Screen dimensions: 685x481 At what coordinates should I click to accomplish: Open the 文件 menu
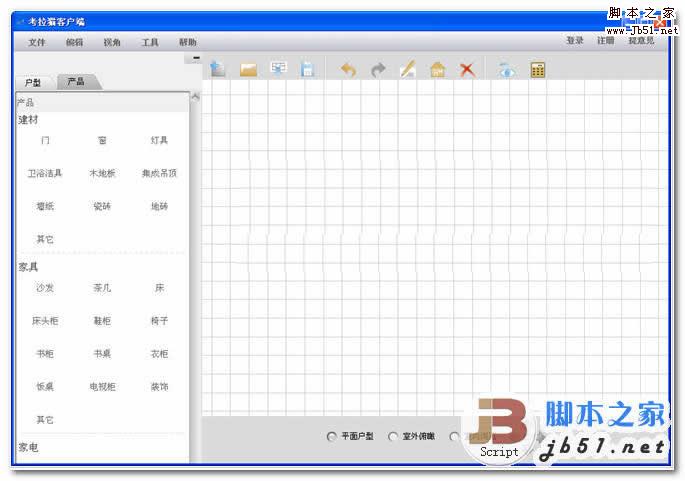coord(37,42)
